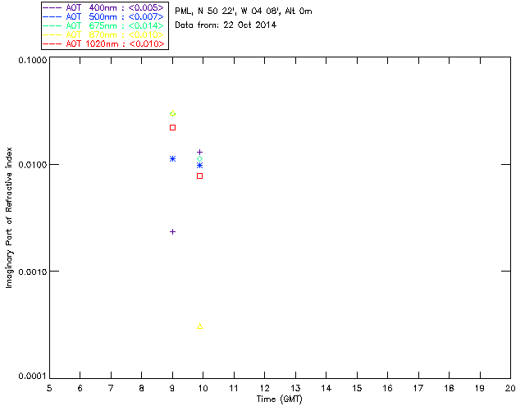Click the 'AOT 870nm : <0.010>' legend entry
The height and width of the screenshot is (420, 525).
104,34
